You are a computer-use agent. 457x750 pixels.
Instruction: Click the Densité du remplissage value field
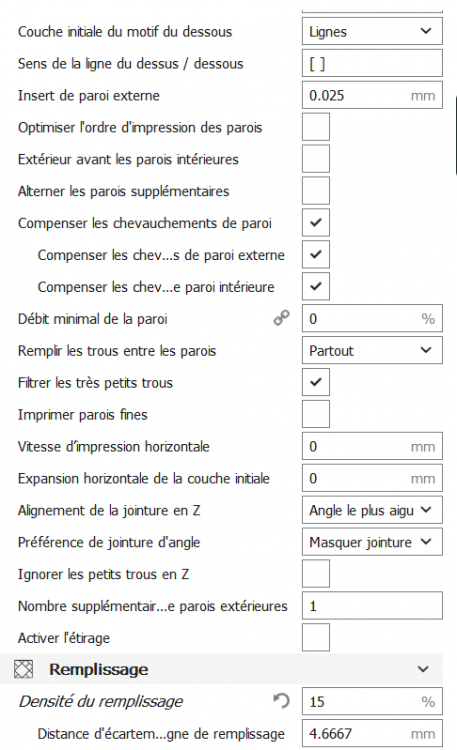point(372,701)
